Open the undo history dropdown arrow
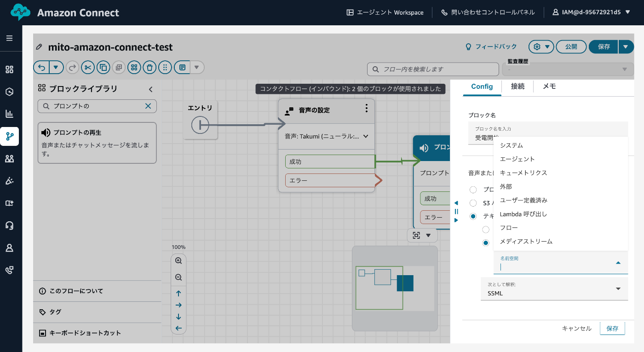 [56, 68]
